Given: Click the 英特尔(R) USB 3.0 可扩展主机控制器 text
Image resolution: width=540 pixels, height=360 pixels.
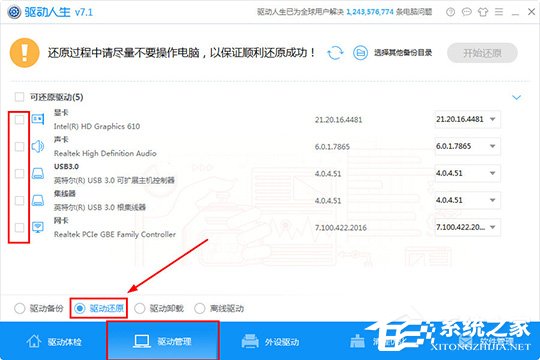Looking at the screenshot, I should tap(114, 180).
